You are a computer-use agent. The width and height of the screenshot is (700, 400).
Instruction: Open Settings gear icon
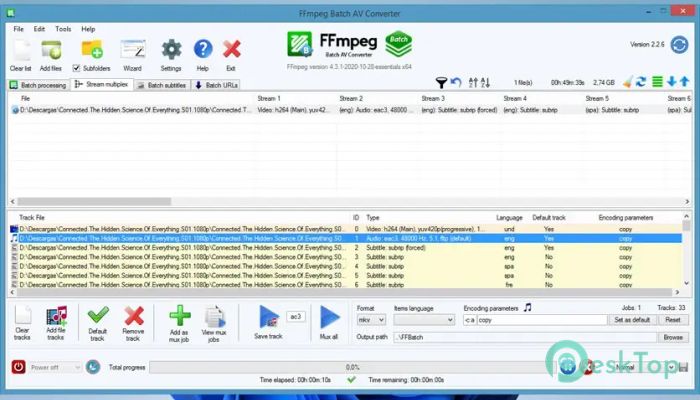[171, 49]
